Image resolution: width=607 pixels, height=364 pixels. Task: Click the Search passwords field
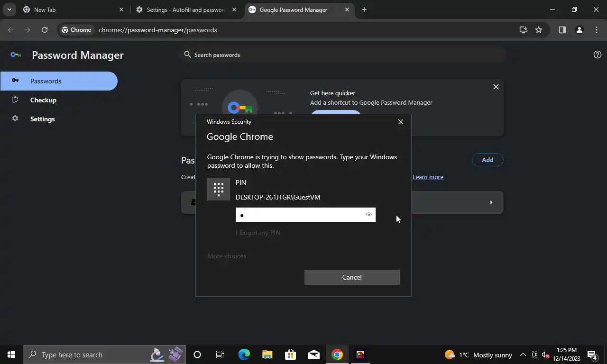click(343, 55)
